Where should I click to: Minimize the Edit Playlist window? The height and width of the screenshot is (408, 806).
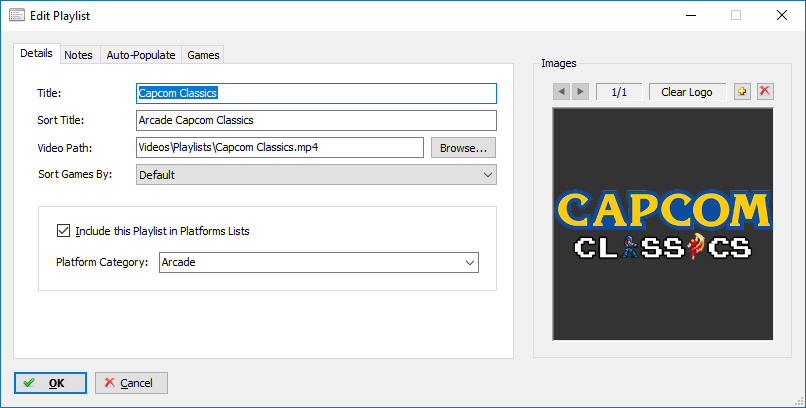pos(691,15)
